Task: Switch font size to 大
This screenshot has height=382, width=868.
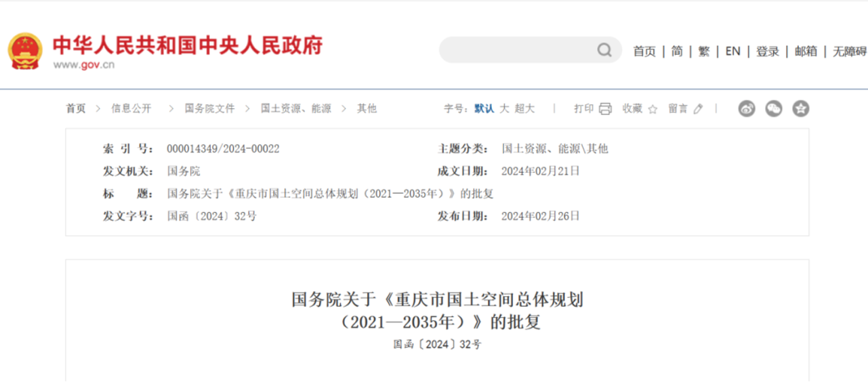Action: tap(504, 108)
